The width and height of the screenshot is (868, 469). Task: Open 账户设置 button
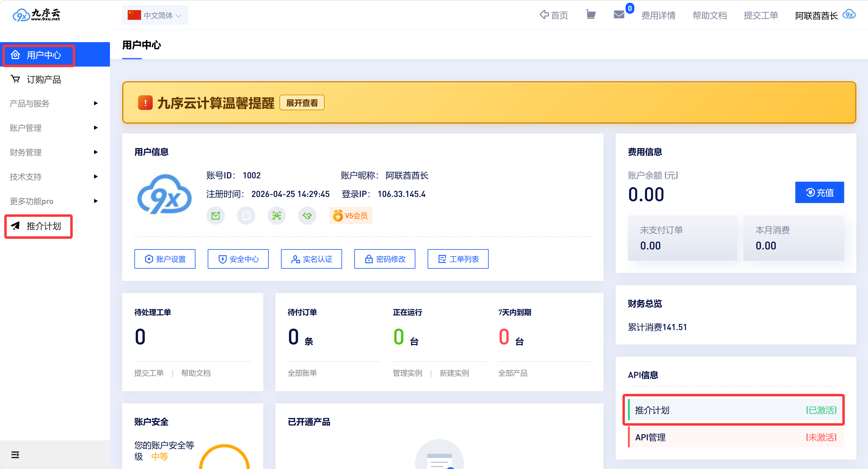point(165,259)
